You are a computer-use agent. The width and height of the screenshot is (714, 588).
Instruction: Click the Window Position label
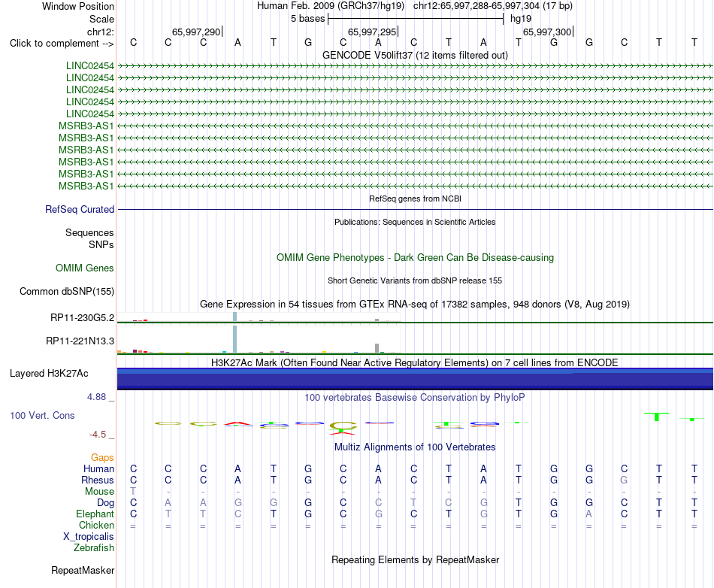pos(78,6)
